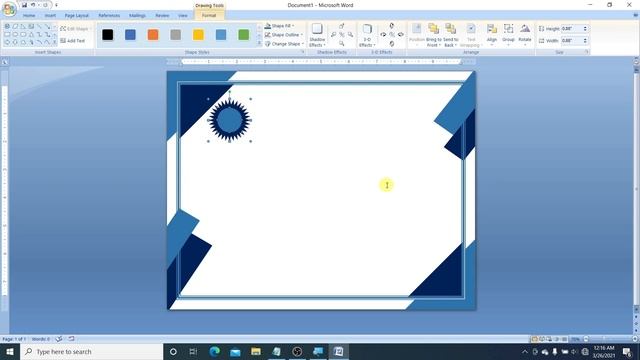Open Shape Styles dialog launcher
The image size is (640, 360).
[x=302, y=52]
